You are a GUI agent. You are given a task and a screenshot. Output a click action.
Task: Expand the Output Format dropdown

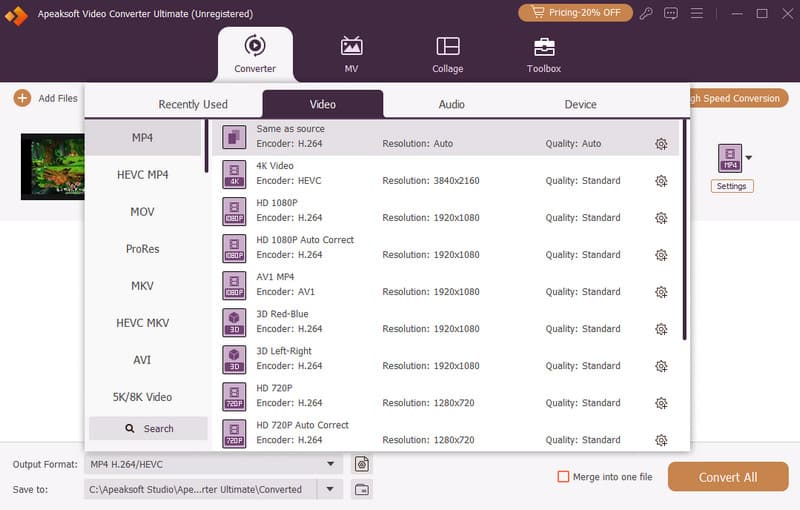331,464
